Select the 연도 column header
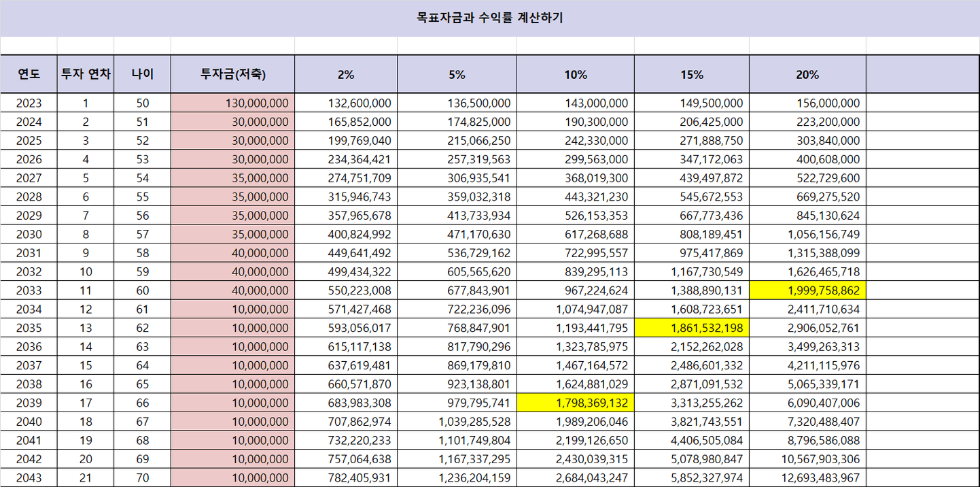 point(29,74)
